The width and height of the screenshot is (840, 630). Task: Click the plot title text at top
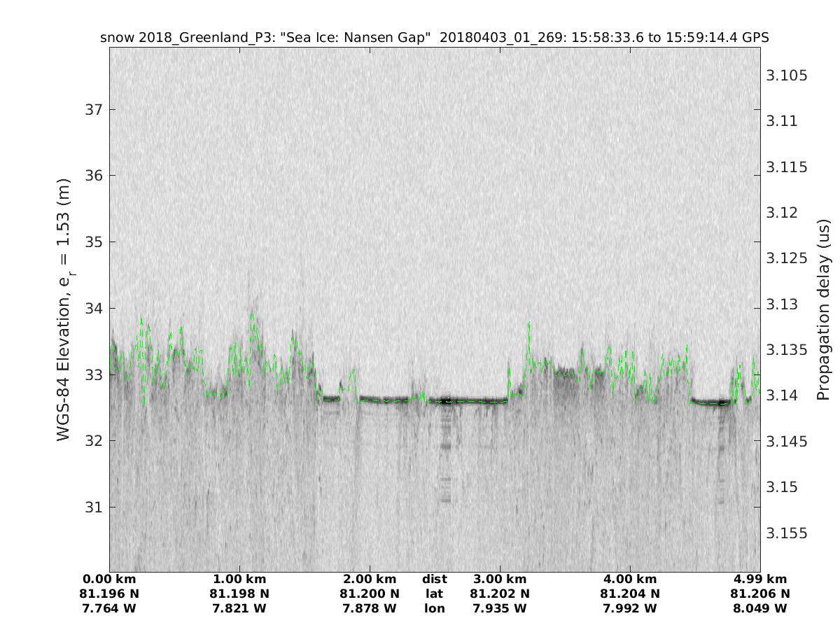(x=435, y=38)
